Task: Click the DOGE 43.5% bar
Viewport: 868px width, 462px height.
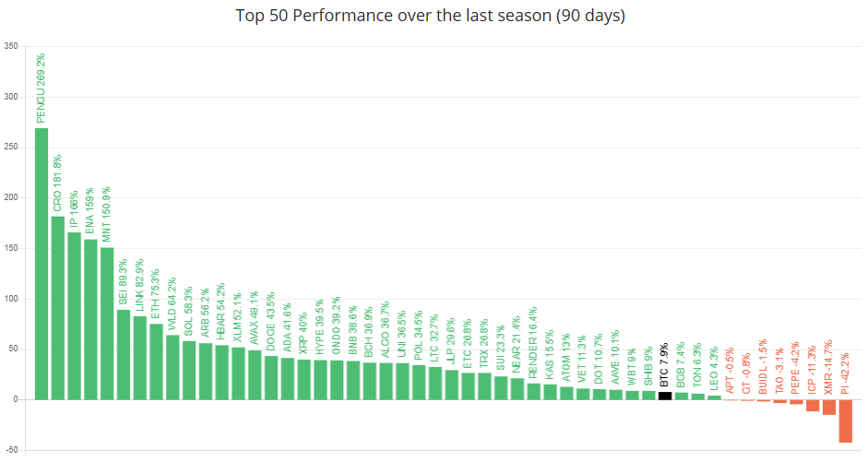Action: (271, 377)
